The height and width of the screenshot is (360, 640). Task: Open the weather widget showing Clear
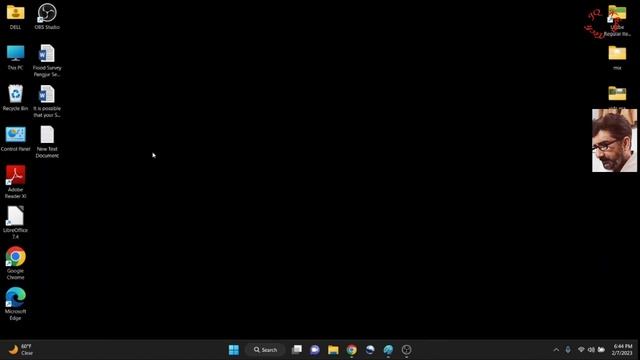[21, 350]
